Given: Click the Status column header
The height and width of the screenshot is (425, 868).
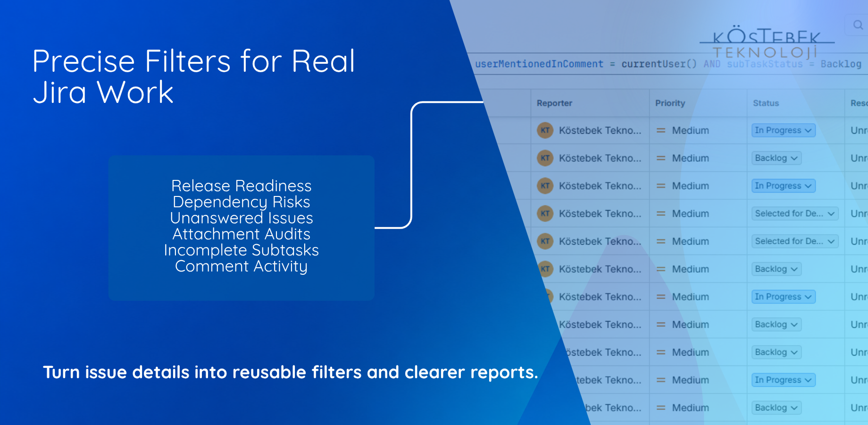Looking at the screenshot, I should click(x=766, y=103).
